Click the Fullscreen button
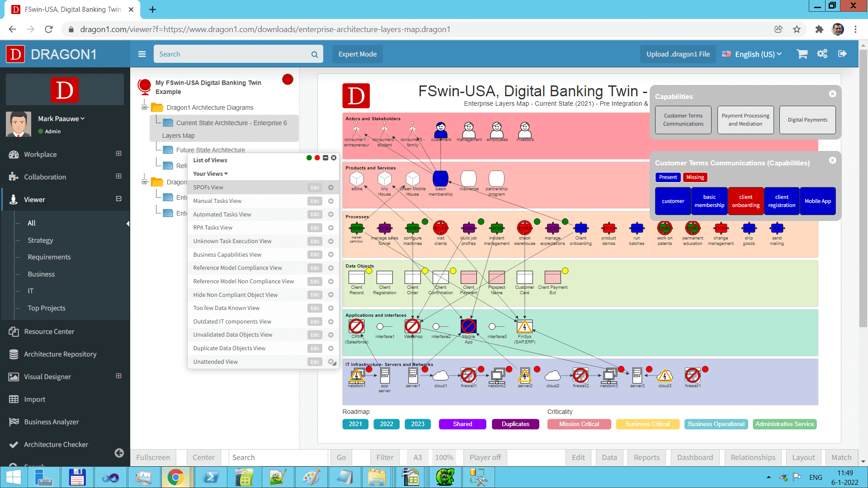This screenshot has height=488, width=868. [153, 458]
